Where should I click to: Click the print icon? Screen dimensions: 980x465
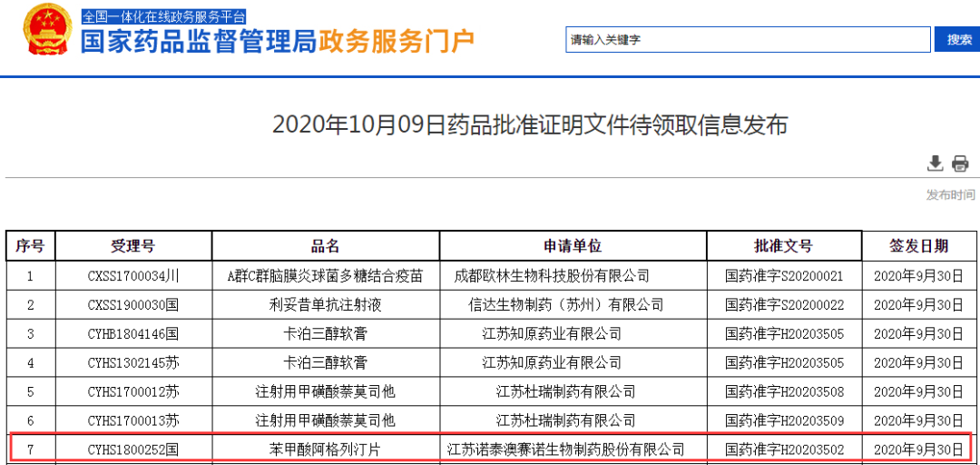point(960,164)
